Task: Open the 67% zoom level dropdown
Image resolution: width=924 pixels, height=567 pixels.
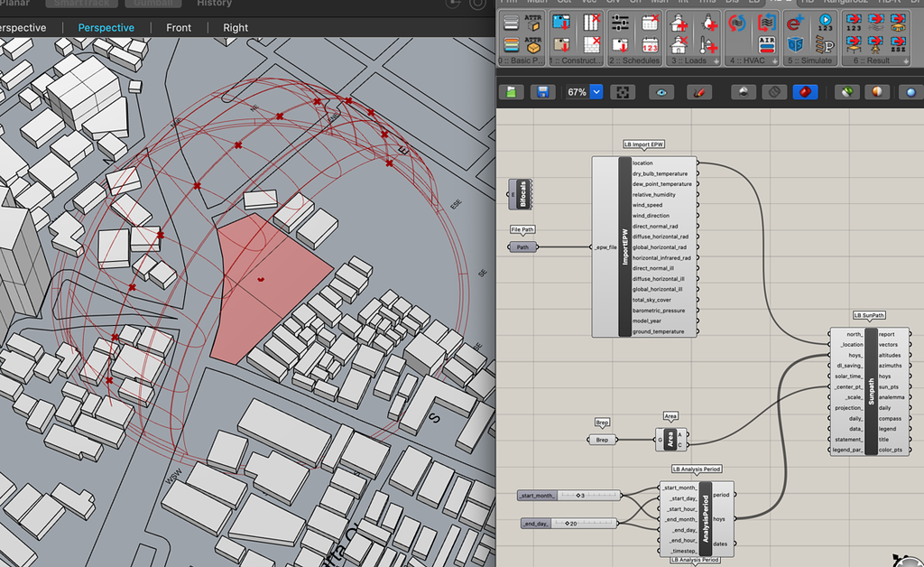Action: [x=596, y=92]
